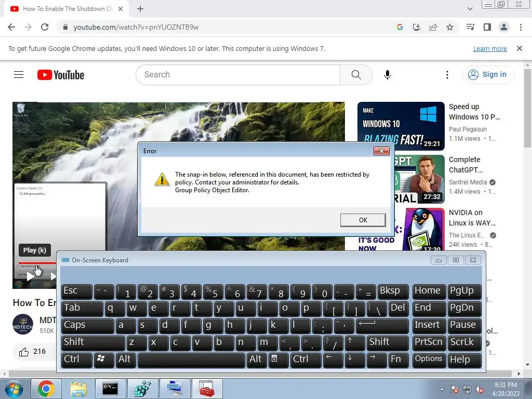The width and height of the screenshot is (532, 399).
Task: Open the Complete ChatGPT video thumbnail
Action: (x=419, y=179)
